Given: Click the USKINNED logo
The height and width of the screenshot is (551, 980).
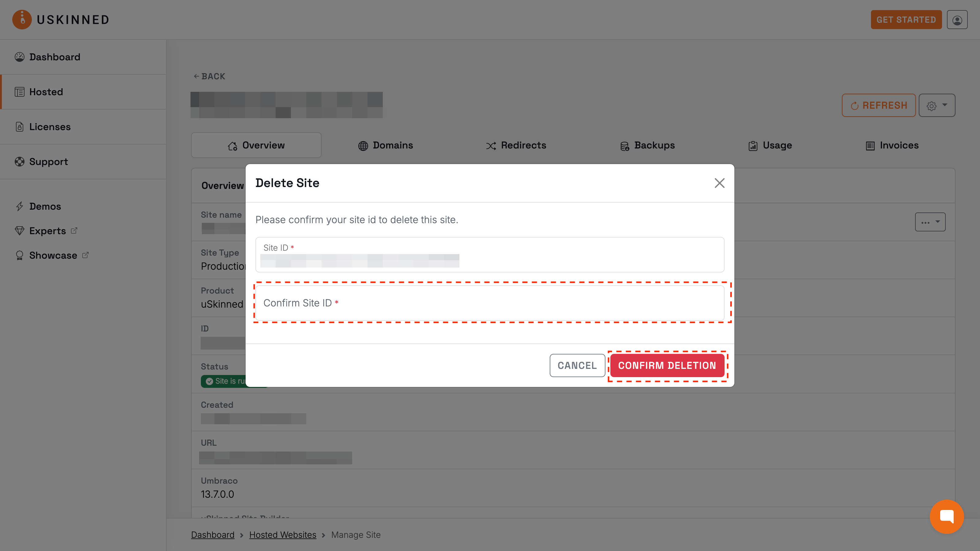Looking at the screenshot, I should [61, 19].
